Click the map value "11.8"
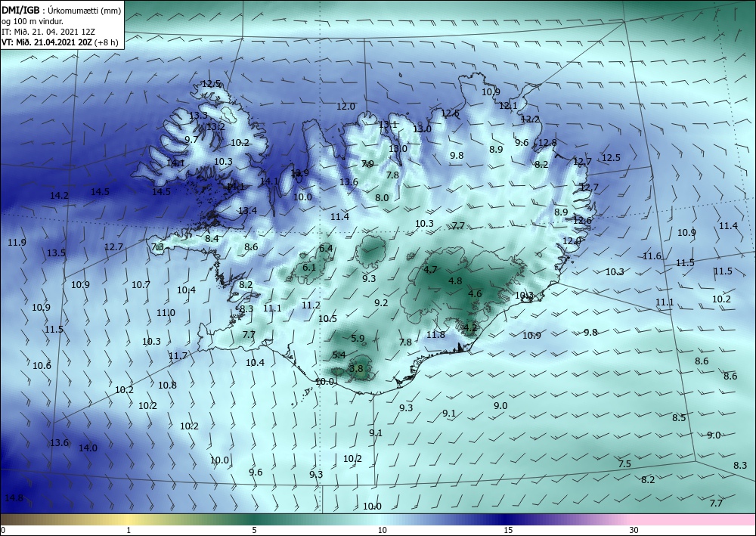 pyautogui.click(x=436, y=335)
